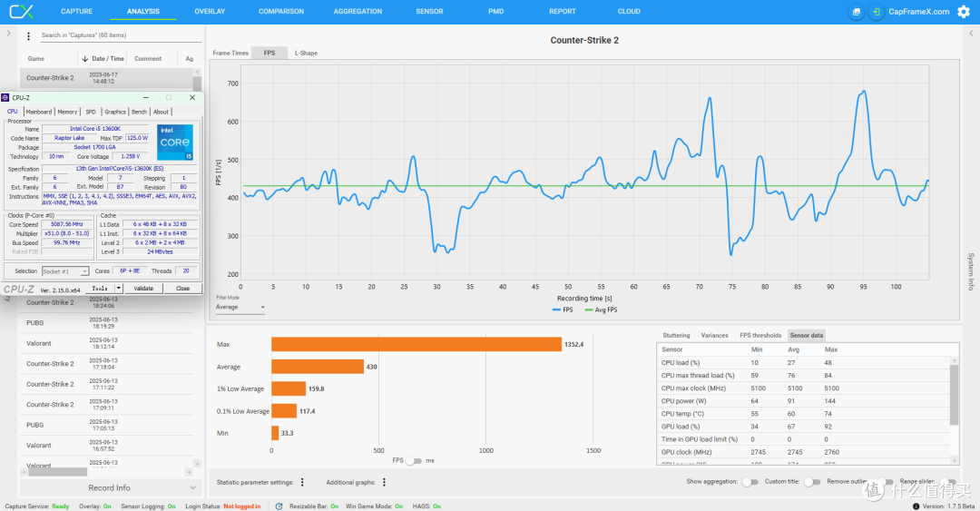Viewport: 980px width, 511px height.
Task: Click the CPU-Z title bar icon
Action: coord(5,98)
